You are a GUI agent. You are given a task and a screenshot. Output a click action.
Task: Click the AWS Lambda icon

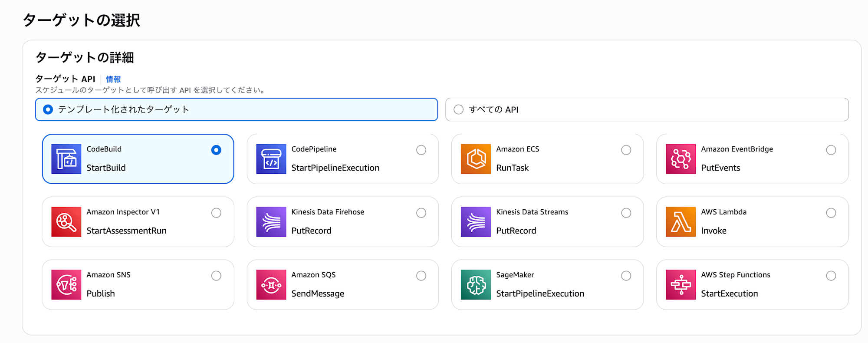[x=681, y=222]
